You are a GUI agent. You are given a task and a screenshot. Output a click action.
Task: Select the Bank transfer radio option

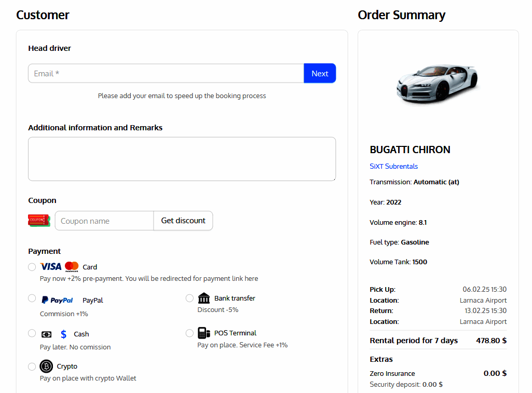tap(189, 298)
